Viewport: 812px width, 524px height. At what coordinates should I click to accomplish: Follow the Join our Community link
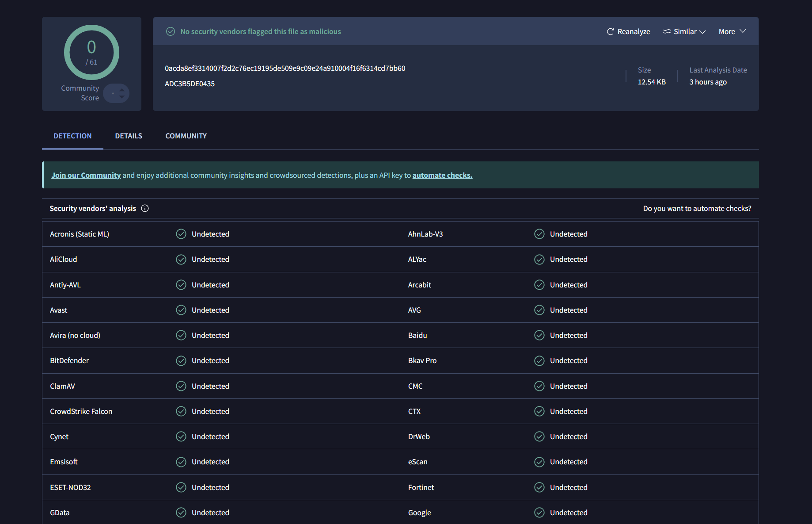pos(86,175)
